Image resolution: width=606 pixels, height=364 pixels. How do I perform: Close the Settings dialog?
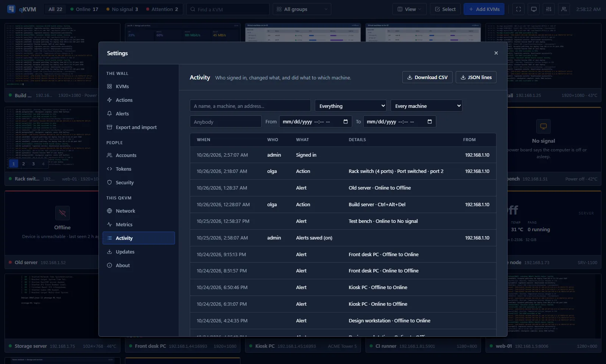(496, 53)
